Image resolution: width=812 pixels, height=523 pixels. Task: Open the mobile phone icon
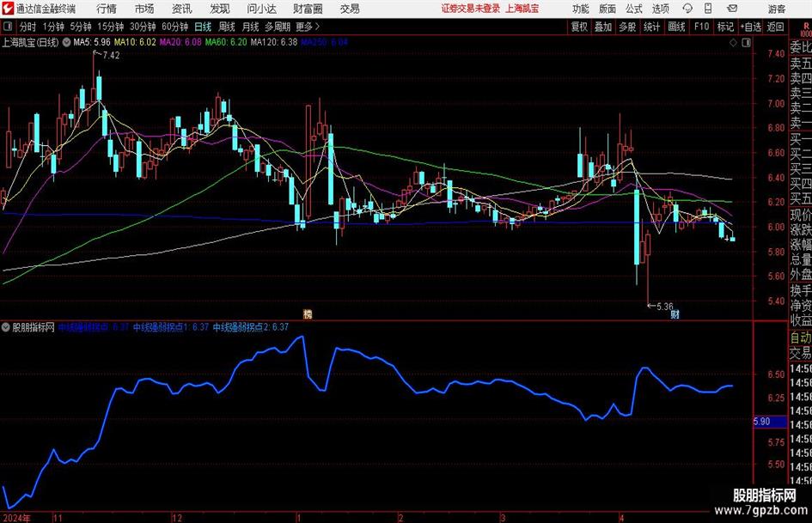point(708,9)
